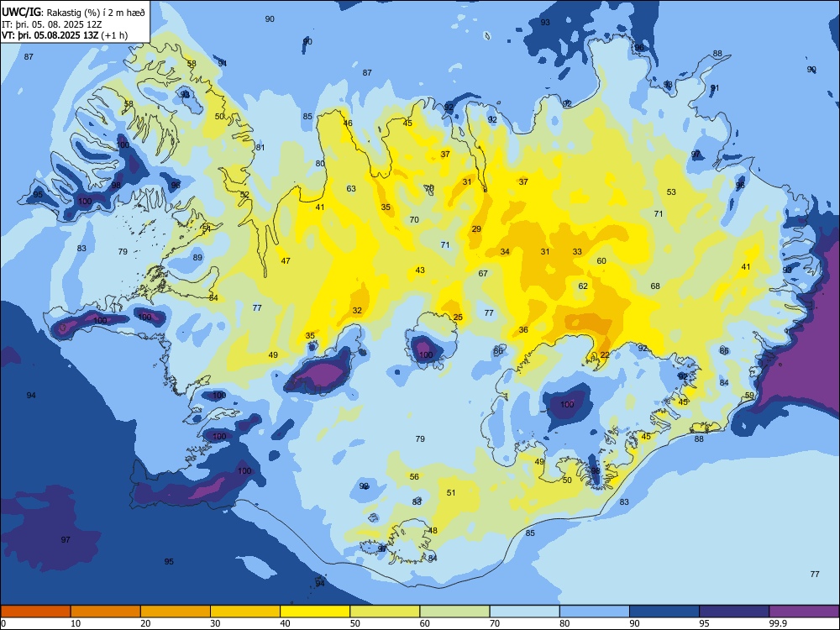The height and width of the screenshot is (630, 840).
Task: Click the pale blue 70–80 legend swatch
Action: [524, 612]
